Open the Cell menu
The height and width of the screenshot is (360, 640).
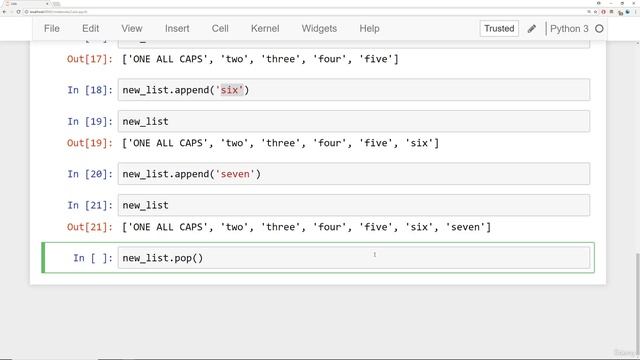[220, 29]
